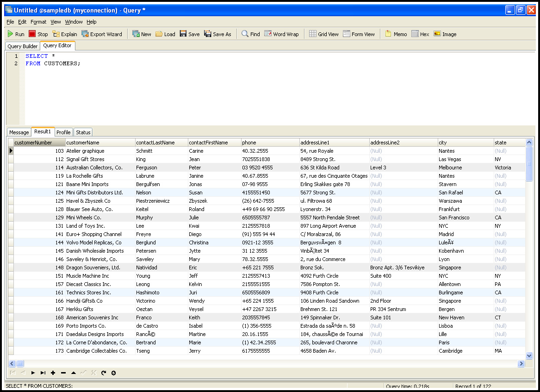540x392 pixels.
Task: Switch to the Query Builder tab
Action: pos(22,46)
